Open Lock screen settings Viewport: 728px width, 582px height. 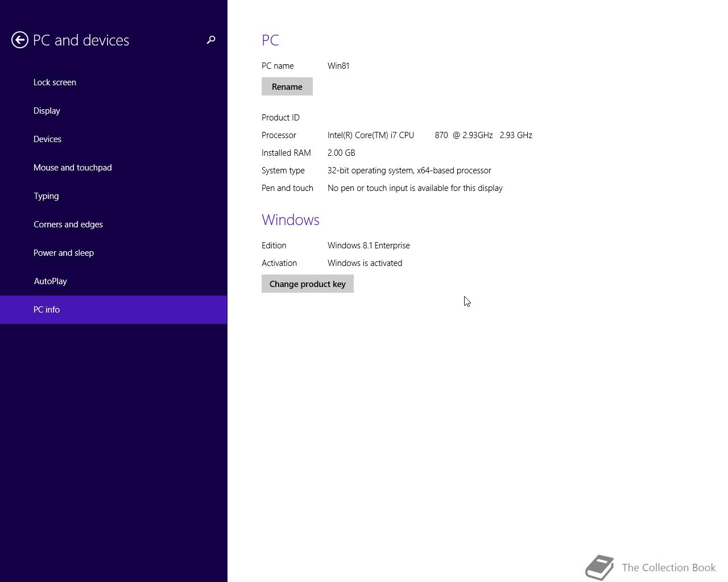pyautogui.click(x=113, y=82)
